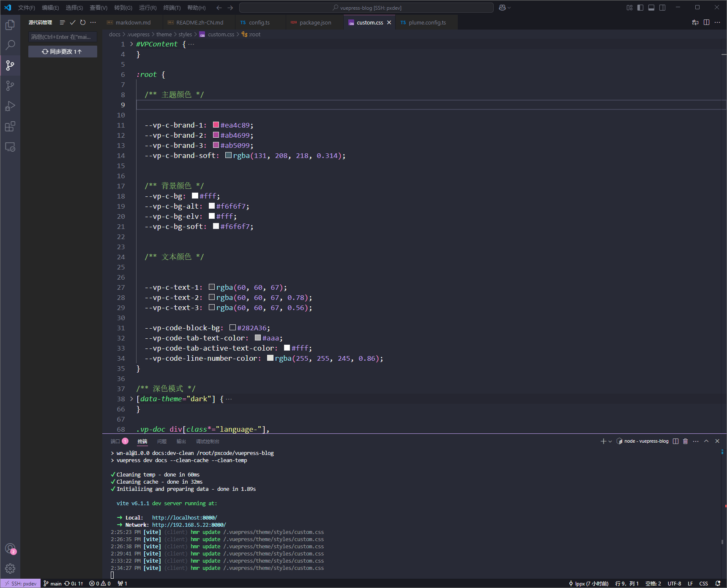Expand the folded #VPContent rule
This screenshot has height=588, width=727.
131,44
